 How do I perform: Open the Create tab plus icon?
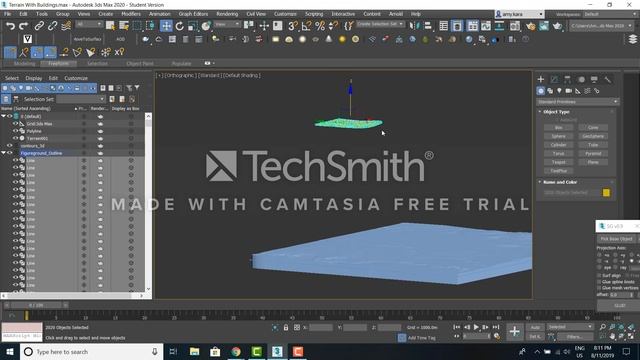coord(541,79)
